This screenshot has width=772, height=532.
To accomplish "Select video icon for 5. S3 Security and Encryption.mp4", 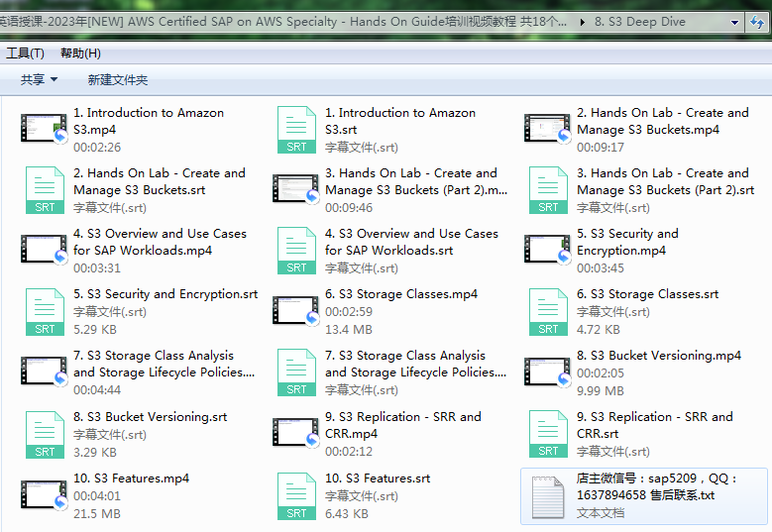I will point(547,249).
